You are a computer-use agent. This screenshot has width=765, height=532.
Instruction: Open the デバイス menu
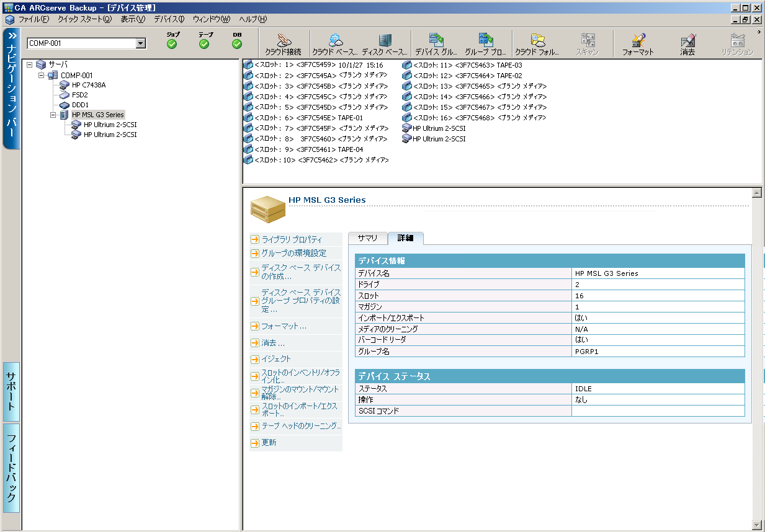point(169,19)
